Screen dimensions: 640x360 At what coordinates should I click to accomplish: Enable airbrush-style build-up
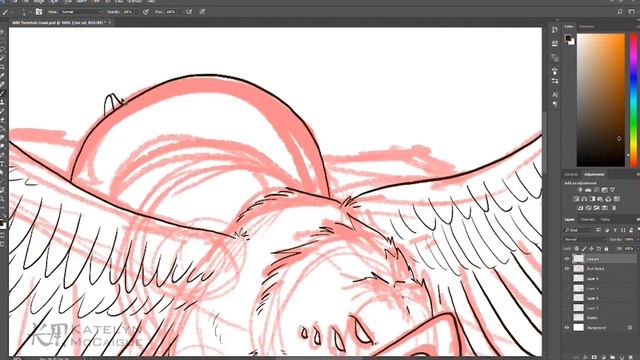pyautogui.click(x=189, y=12)
